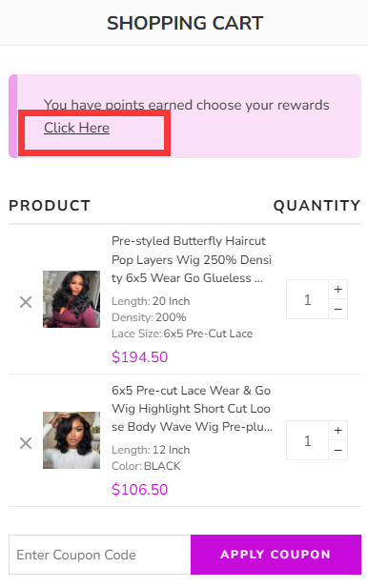The height and width of the screenshot is (588, 368).
Task: Open Pre-styled Butterfly Haircut product title
Action: pyautogui.click(x=192, y=259)
